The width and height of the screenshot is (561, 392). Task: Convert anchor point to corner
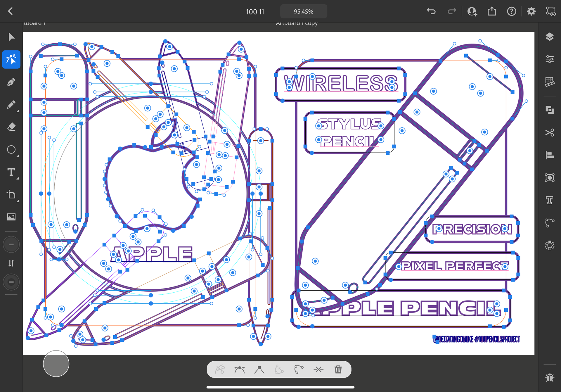259,370
